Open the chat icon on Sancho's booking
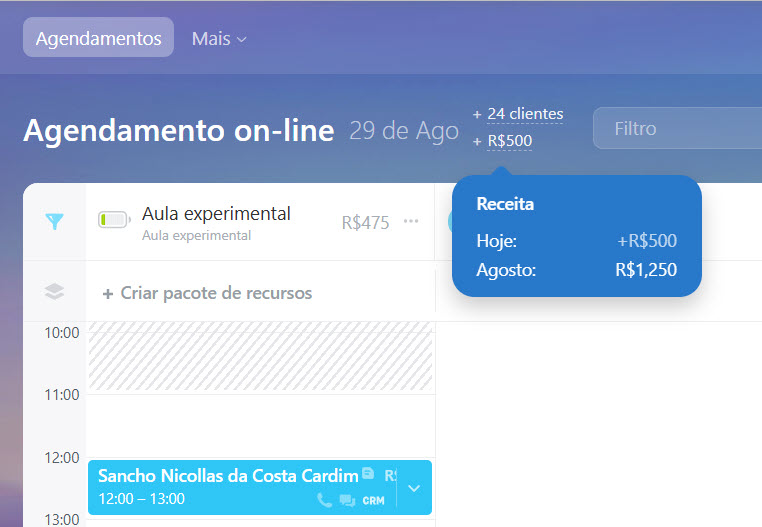The height and width of the screenshot is (527, 762). [347, 500]
